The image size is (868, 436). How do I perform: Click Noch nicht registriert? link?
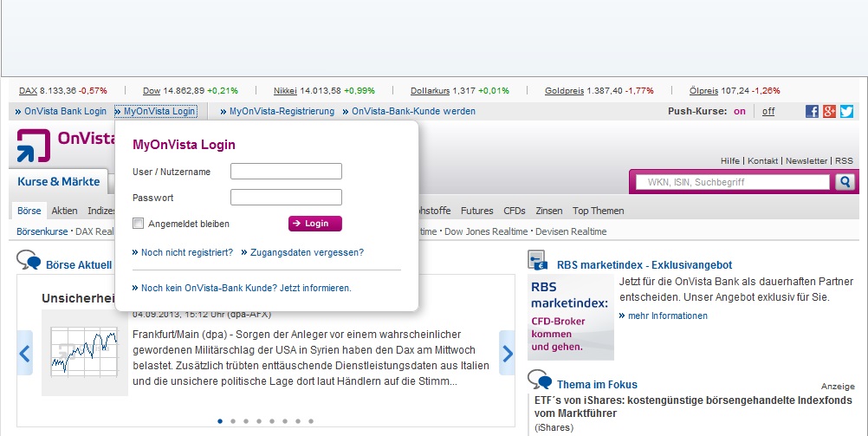[x=183, y=252]
